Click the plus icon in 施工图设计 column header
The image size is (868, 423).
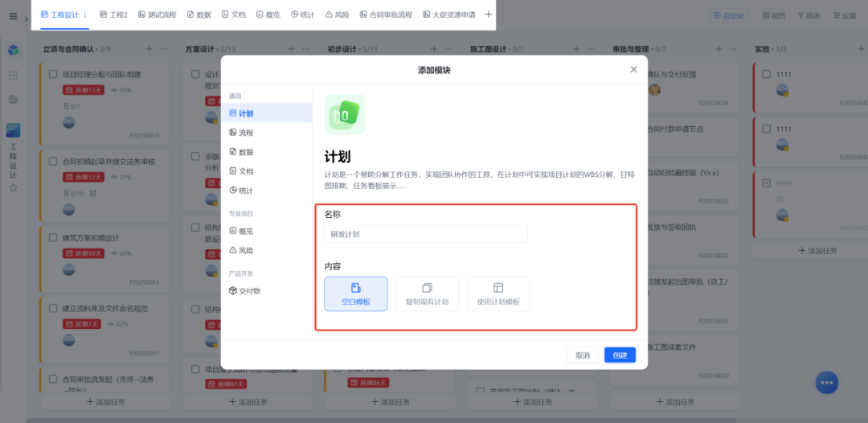click(x=576, y=49)
